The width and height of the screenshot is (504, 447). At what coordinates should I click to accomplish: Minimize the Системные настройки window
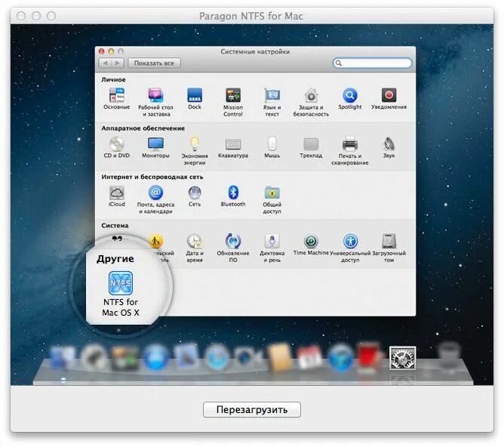pos(111,51)
